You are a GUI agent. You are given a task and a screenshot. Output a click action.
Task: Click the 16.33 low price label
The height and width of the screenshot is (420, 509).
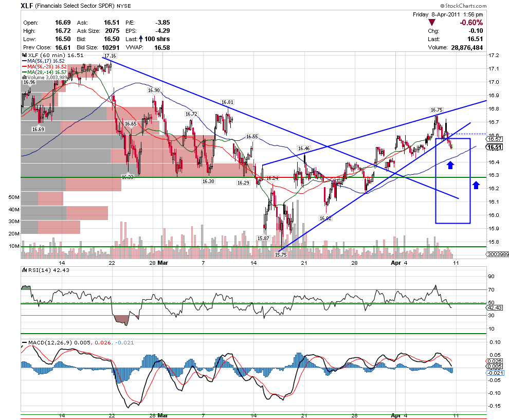(x=128, y=177)
